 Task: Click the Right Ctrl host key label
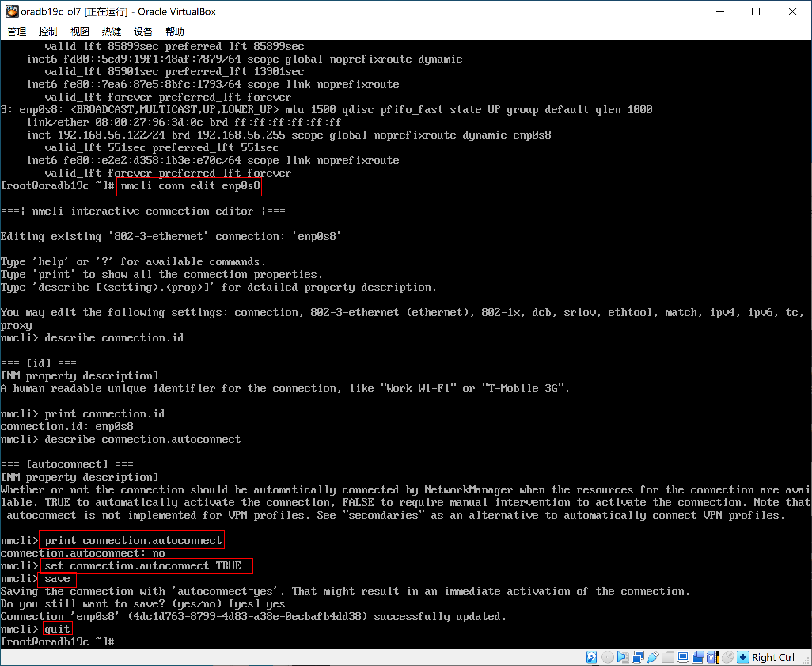tap(773, 658)
